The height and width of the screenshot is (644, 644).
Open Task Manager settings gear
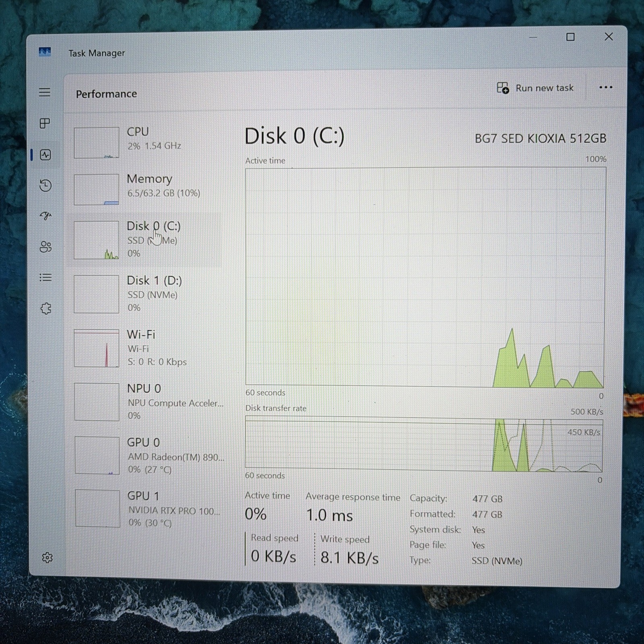[47, 557]
